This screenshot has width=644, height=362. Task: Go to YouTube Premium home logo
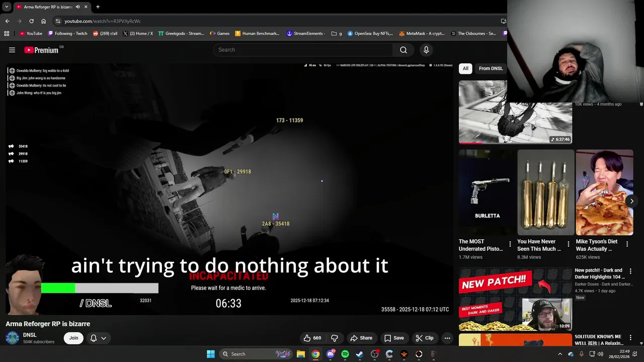click(x=41, y=50)
